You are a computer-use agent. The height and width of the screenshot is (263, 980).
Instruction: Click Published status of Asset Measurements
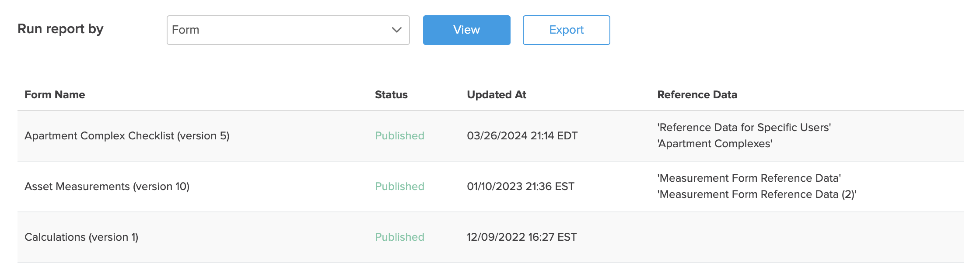[x=399, y=186]
